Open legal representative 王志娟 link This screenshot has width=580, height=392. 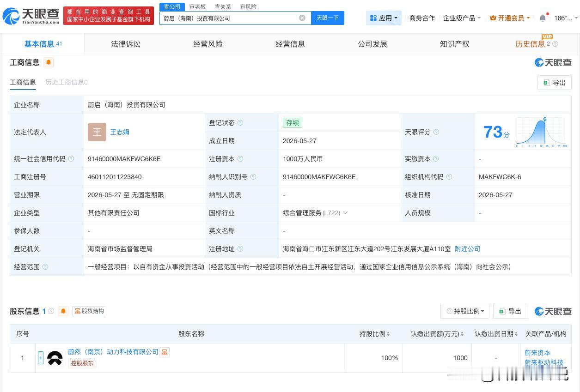coord(120,132)
